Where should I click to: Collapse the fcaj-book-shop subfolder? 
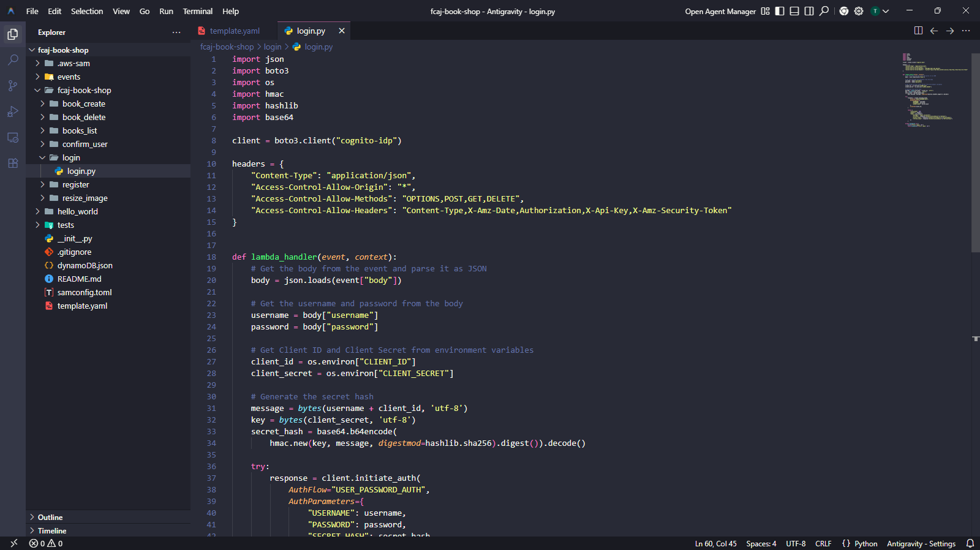(x=37, y=90)
